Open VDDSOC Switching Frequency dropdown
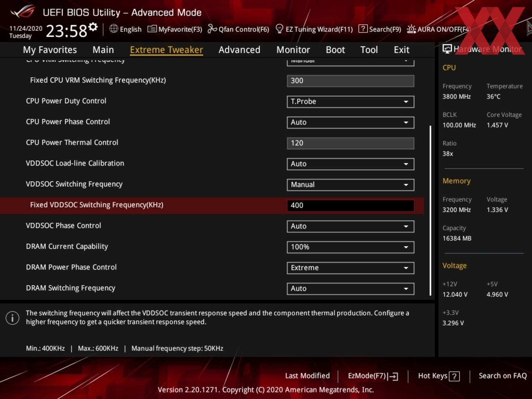532x399 pixels. click(350, 185)
